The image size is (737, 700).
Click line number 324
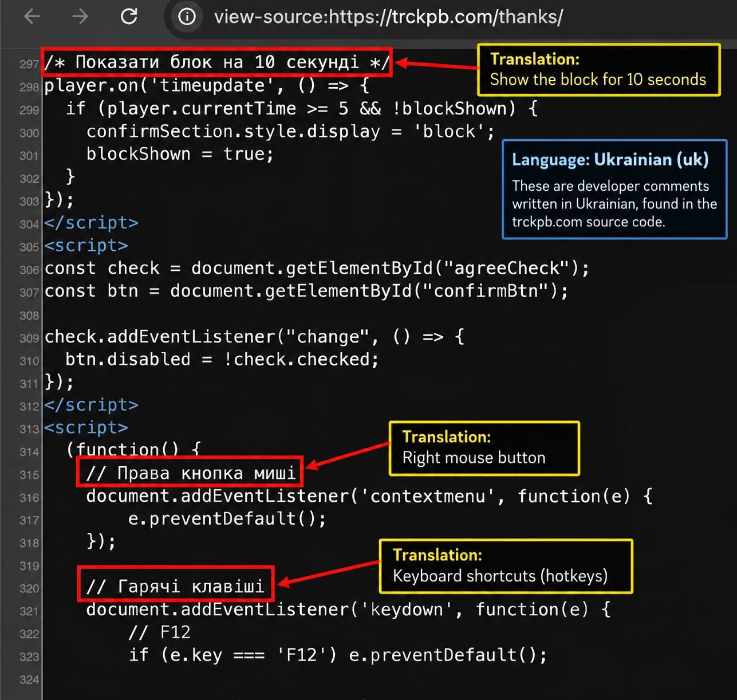(29, 679)
